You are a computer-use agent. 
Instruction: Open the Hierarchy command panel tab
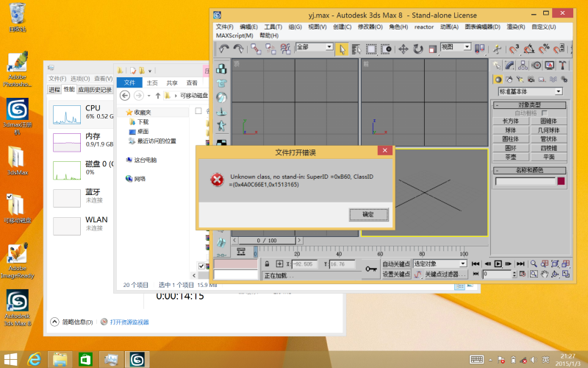523,65
